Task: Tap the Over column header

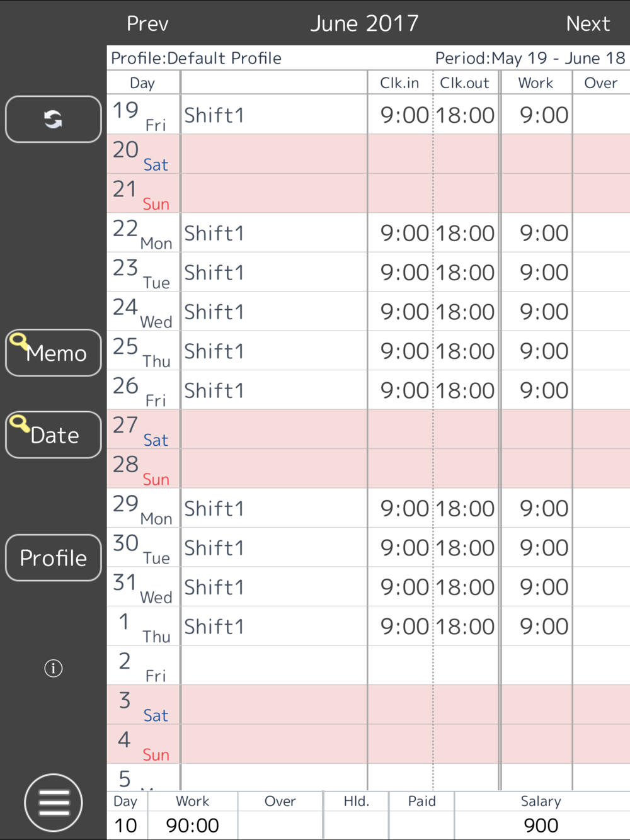Action: tap(600, 82)
